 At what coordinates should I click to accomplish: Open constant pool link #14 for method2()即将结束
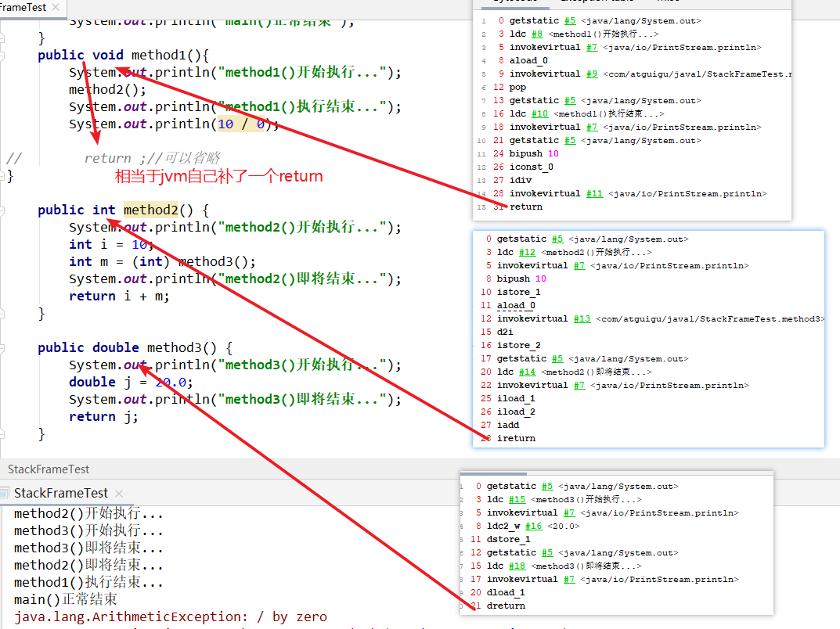click(527, 372)
